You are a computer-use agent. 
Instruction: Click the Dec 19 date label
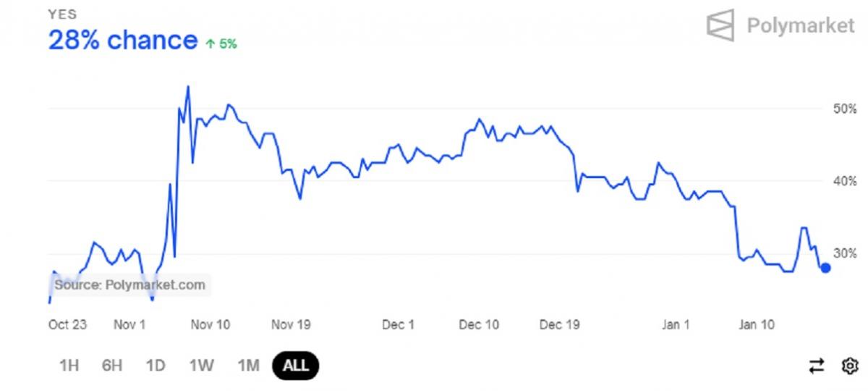[561, 324]
